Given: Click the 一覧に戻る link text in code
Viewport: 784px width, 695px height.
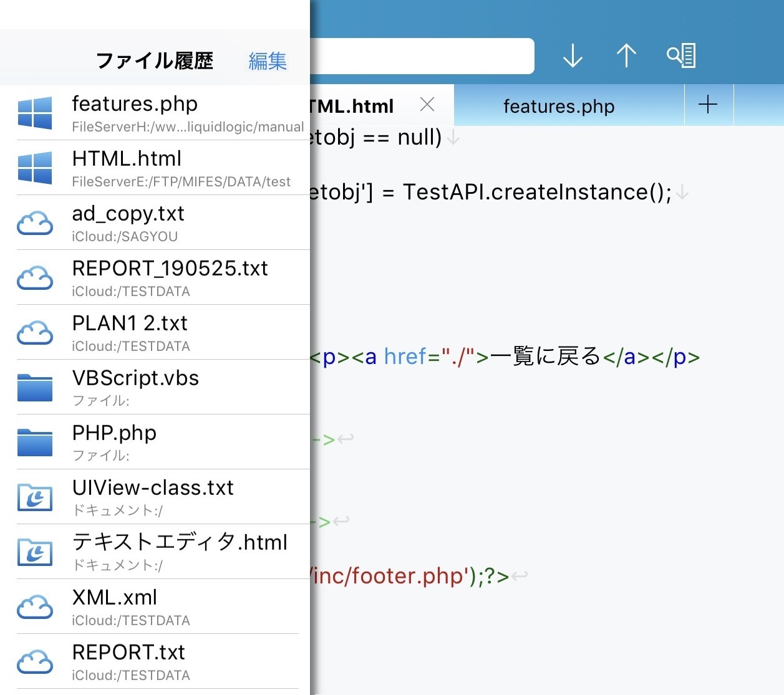Looking at the screenshot, I should pyautogui.click(x=545, y=357).
